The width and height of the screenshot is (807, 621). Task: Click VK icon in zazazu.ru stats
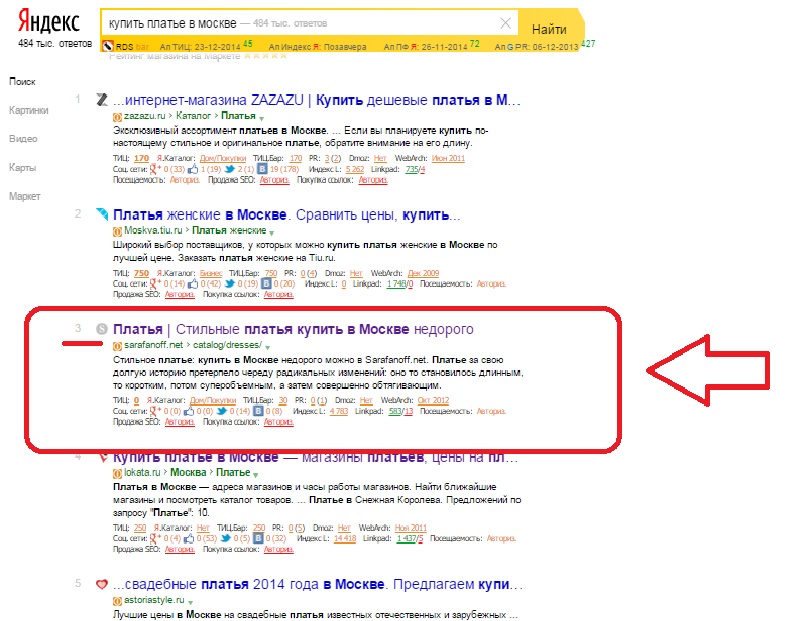click(x=262, y=168)
